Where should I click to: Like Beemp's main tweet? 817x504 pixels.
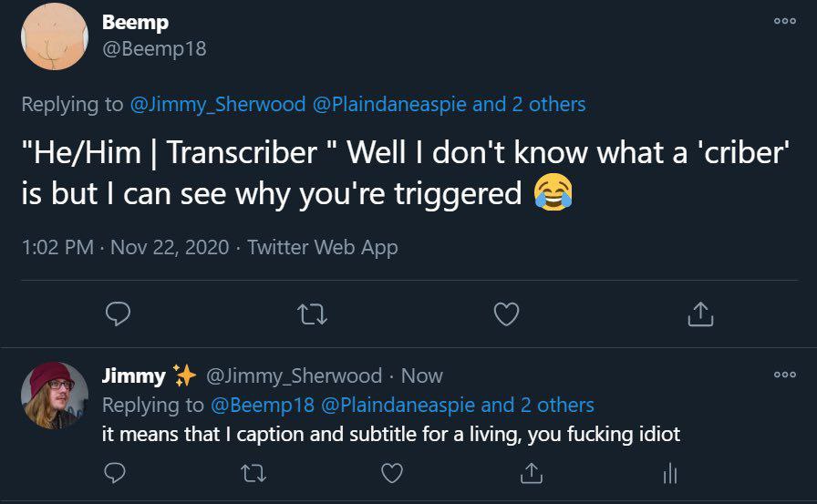click(x=506, y=314)
